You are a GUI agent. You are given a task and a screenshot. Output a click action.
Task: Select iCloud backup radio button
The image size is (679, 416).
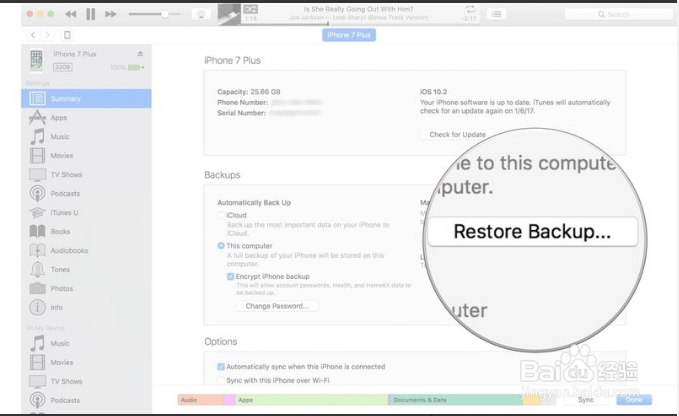[221, 215]
